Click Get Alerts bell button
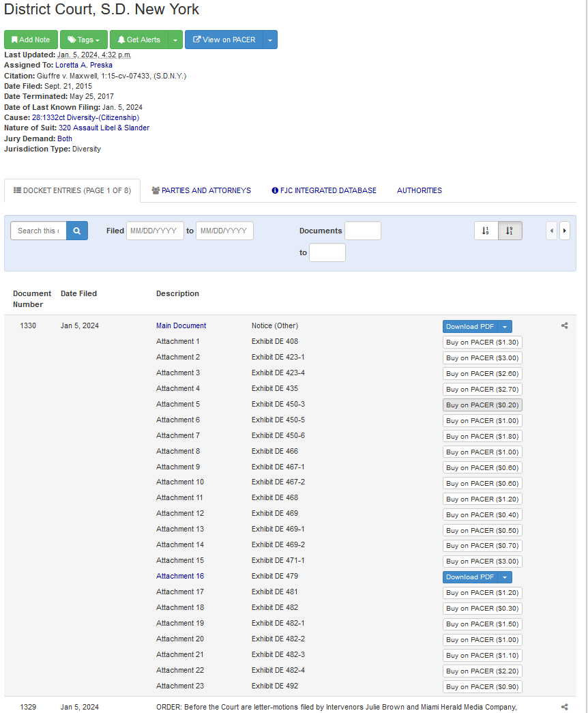Viewport: 588px width, 713px height. [x=139, y=40]
